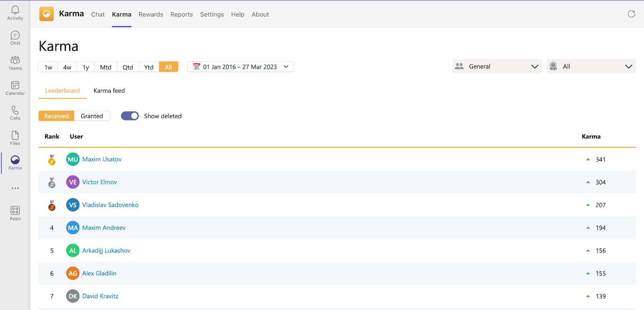Switch to the Rewards tab
Viewport: 644px width, 310px height.
151,14
